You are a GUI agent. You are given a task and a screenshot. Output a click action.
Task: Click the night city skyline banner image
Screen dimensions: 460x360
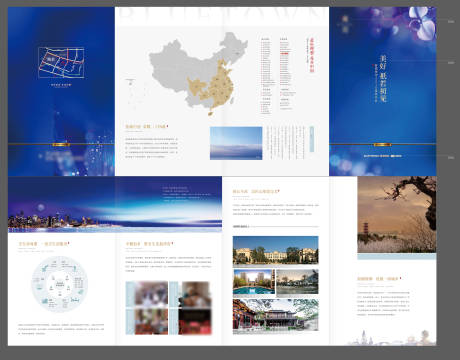[x=115, y=204]
